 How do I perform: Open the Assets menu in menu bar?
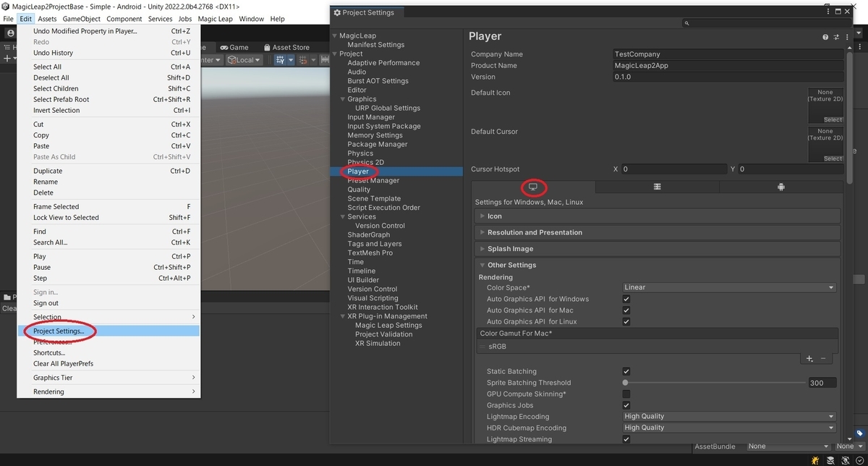[47, 19]
